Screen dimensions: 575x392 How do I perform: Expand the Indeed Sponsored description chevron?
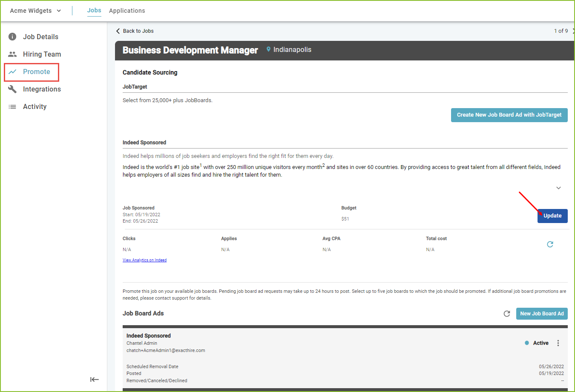point(558,188)
